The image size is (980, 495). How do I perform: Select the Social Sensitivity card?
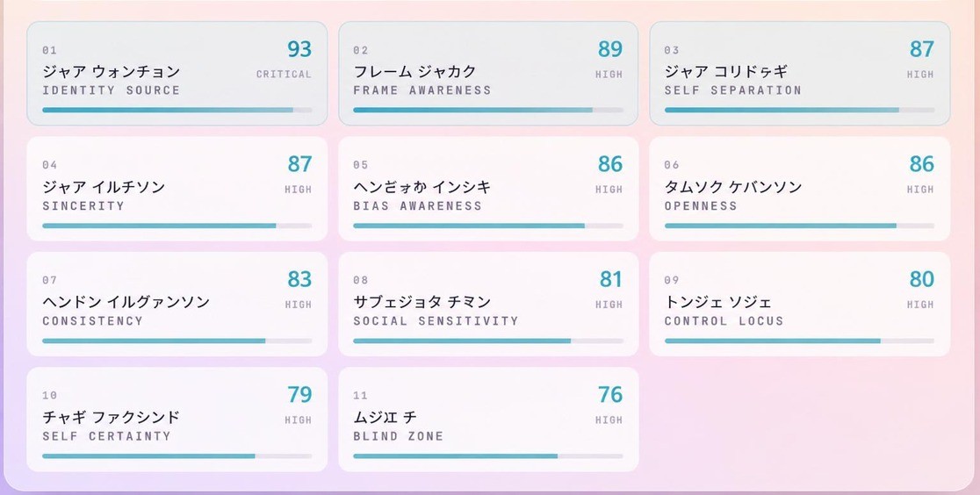[x=488, y=304]
